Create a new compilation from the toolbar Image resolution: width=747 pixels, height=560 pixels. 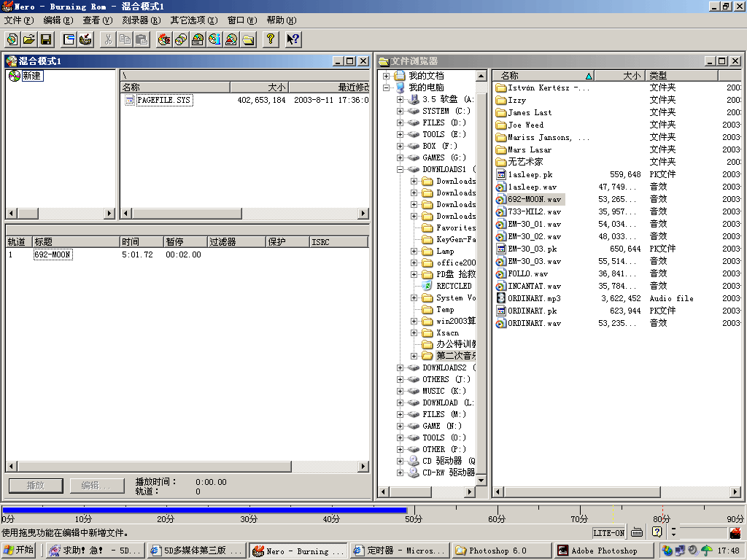click(x=12, y=39)
